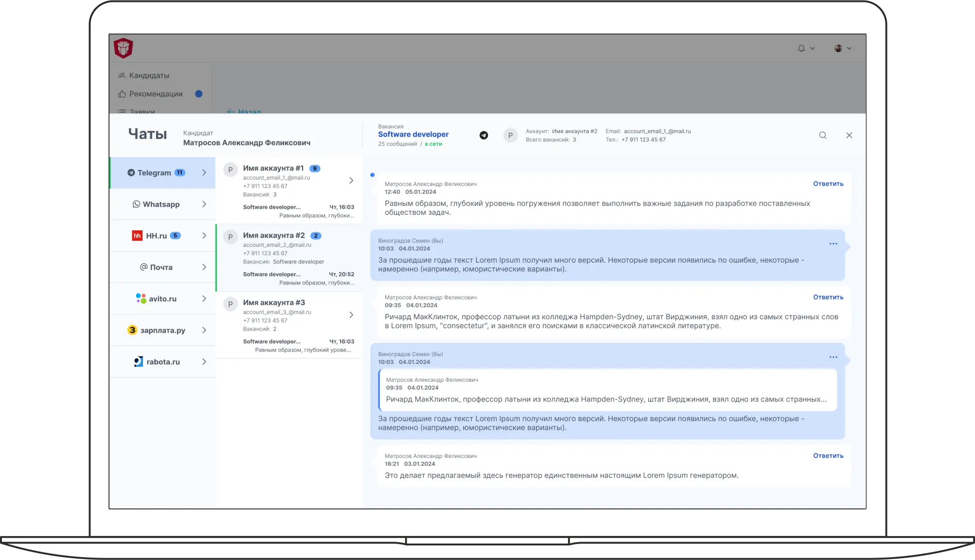Expand Имя аккаунта #1 chevron arrow

pyautogui.click(x=351, y=181)
